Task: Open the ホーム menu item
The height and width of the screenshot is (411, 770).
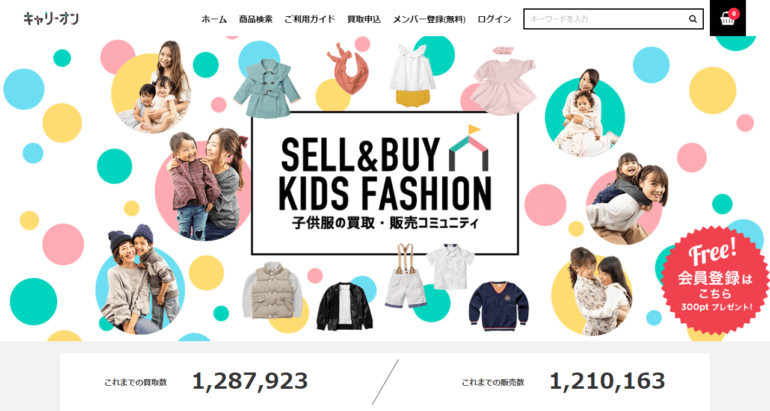Action: point(214,19)
